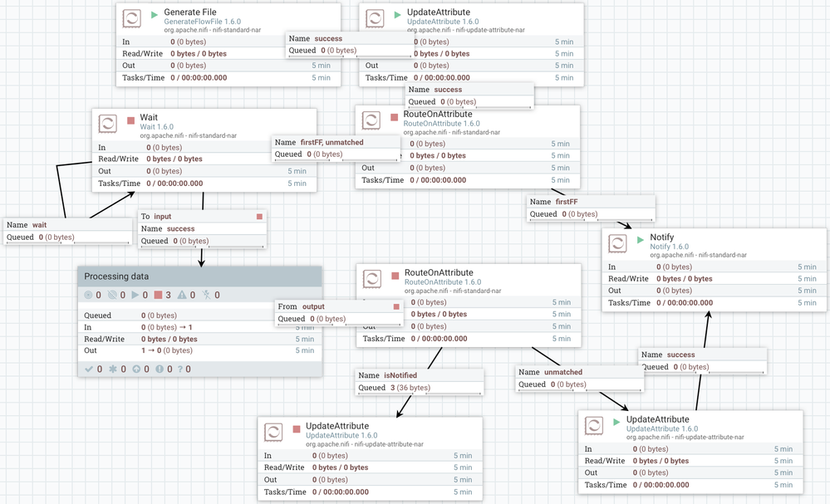Click the Wait processor name

[x=149, y=117]
